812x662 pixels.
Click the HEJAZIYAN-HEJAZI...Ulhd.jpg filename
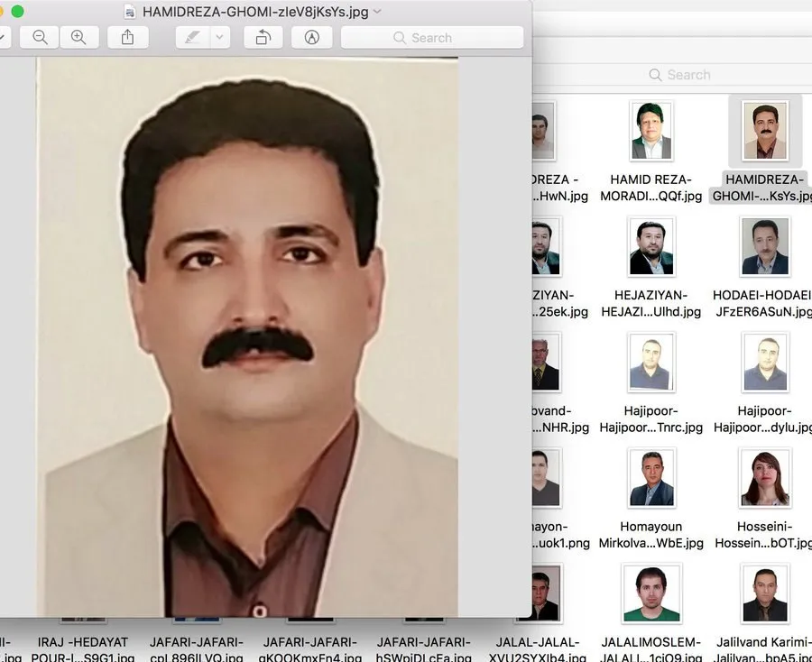[x=651, y=303]
